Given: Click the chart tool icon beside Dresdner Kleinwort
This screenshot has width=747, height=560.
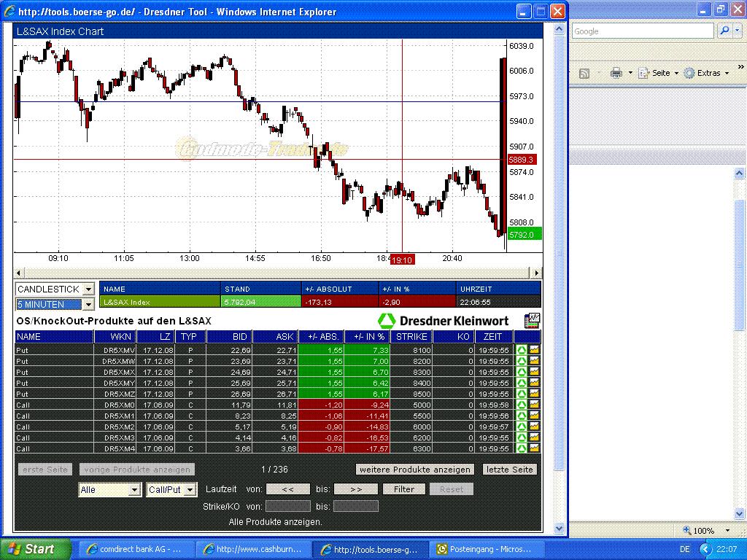Looking at the screenshot, I should coord(532,321).
